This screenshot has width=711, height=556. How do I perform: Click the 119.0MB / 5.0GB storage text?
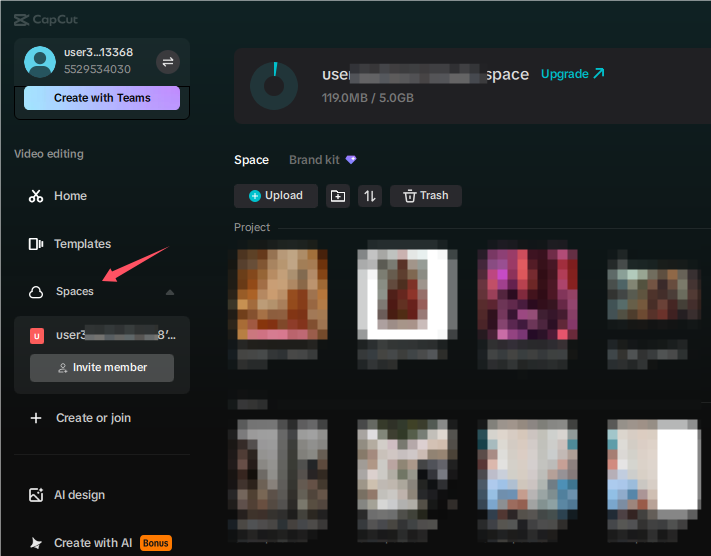coord(368,98)
